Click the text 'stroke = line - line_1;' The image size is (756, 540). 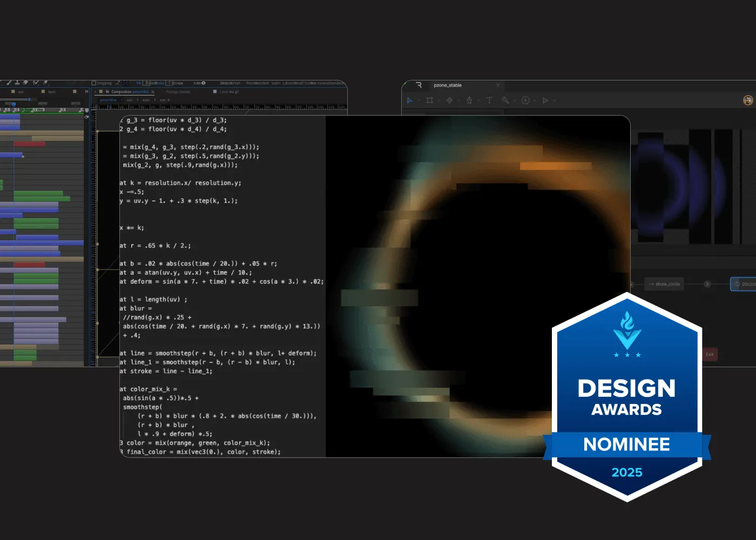pyautogui.click(x=171, y=371)
